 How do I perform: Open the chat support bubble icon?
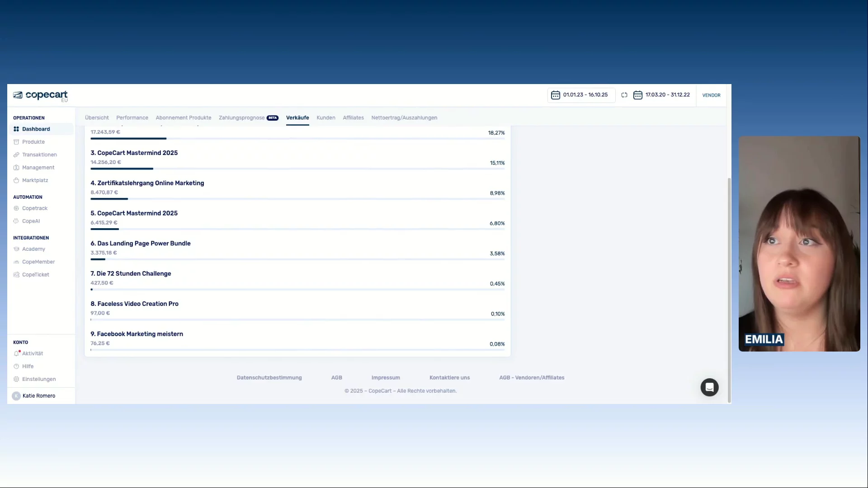click(709, 388)
